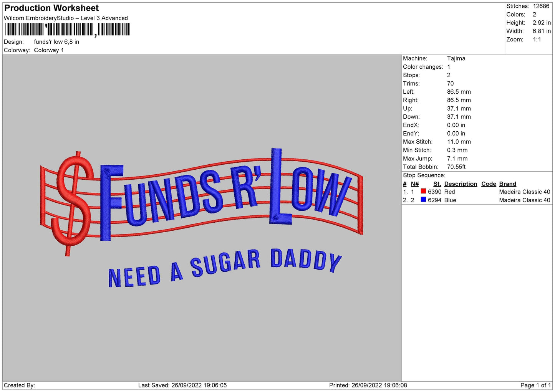
Task: Click the Height value '2.92 in'
Action: (x=542, y=23)
